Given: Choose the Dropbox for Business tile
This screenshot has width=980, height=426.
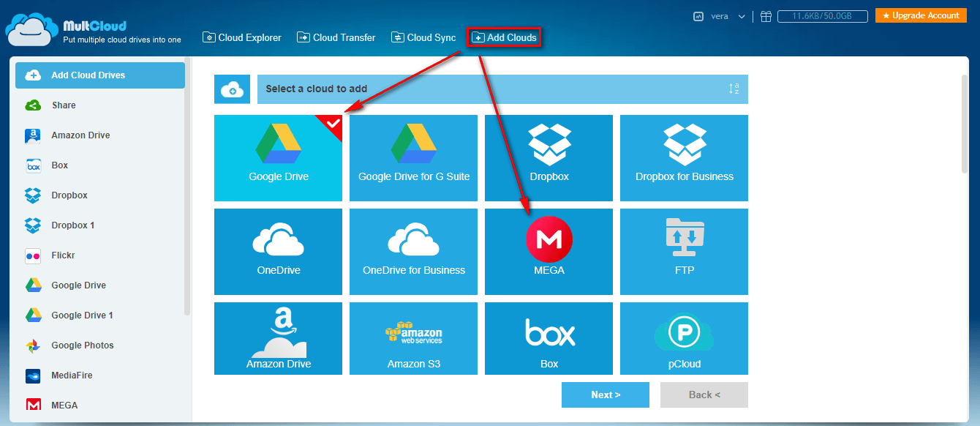Looking at the screenshot, I should 684,158.
